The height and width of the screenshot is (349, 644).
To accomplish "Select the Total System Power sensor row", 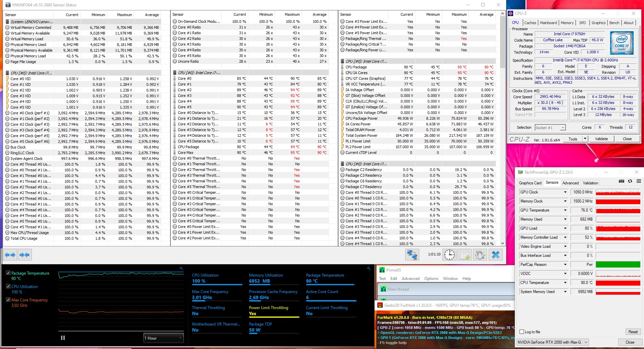I will pyautogui.click(x=417, y=135).
